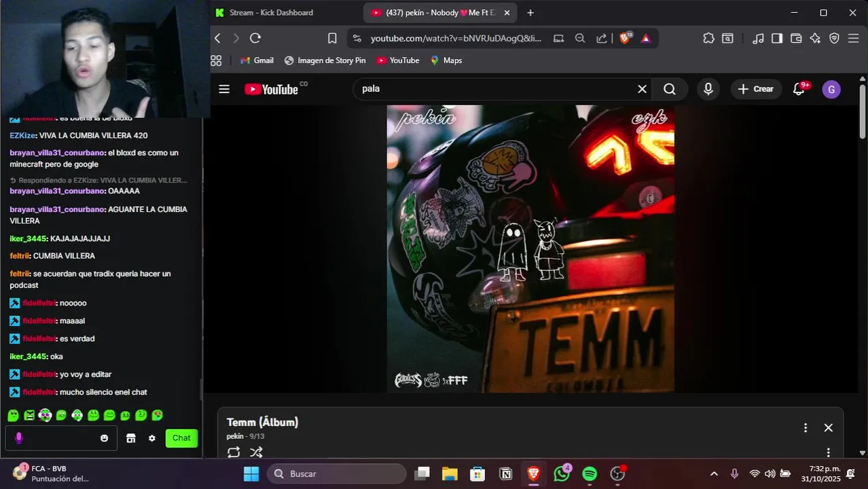Click iker_3445 message 'KAJAJAJAJJAJJ'

pos(80,238)
